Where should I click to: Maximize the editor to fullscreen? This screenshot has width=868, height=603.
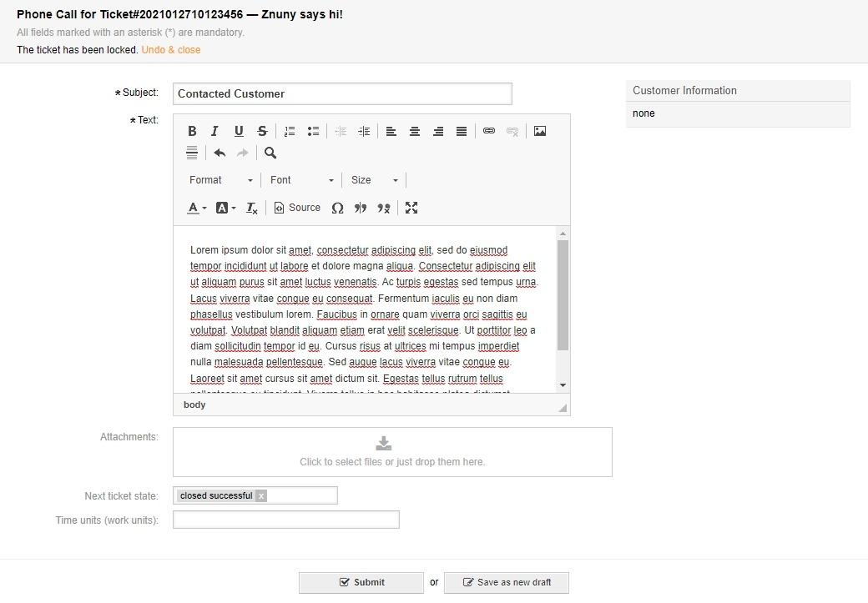[411, 208]
